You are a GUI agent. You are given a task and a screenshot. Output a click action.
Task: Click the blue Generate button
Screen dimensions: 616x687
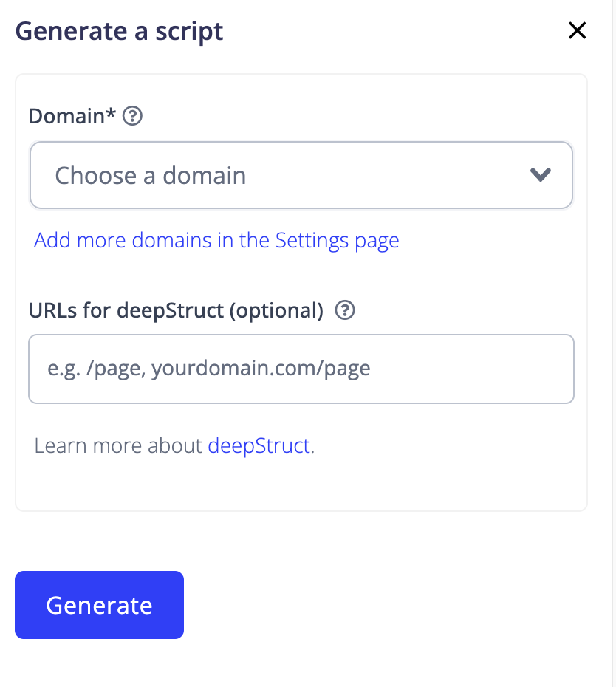(x=100, y=604)
